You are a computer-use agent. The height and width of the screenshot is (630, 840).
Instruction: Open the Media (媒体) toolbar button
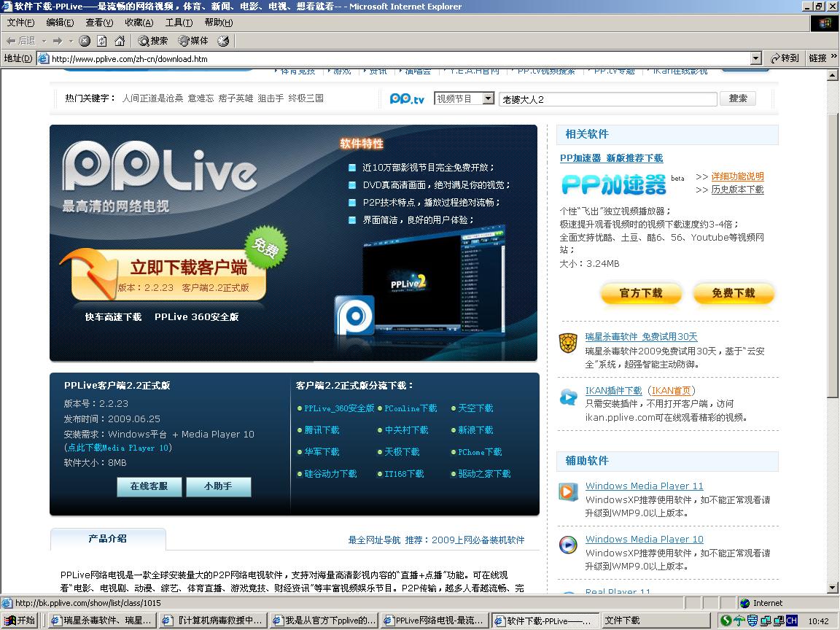pyautogui.click(x=193, y=41)
